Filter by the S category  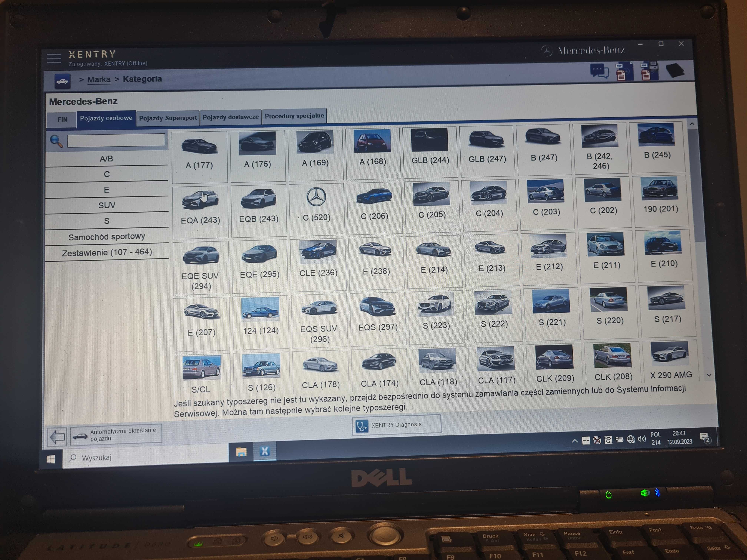click(107, 221)
